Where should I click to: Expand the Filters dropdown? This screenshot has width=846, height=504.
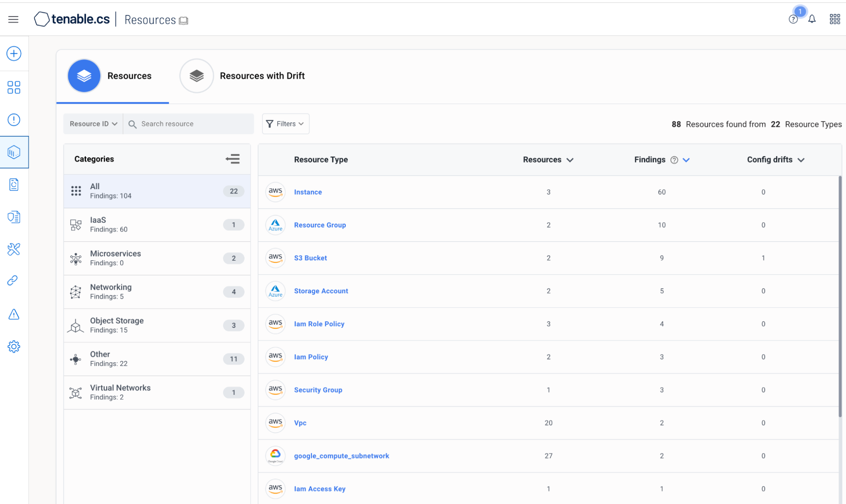coord(285,124)
